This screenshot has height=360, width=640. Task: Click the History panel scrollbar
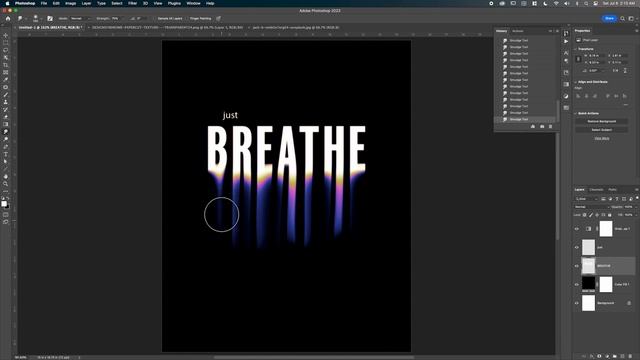(x=558, y=110)
